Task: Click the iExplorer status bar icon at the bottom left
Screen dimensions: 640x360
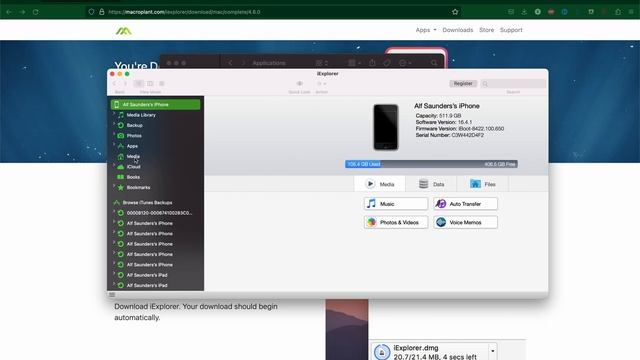Action: 112,295
